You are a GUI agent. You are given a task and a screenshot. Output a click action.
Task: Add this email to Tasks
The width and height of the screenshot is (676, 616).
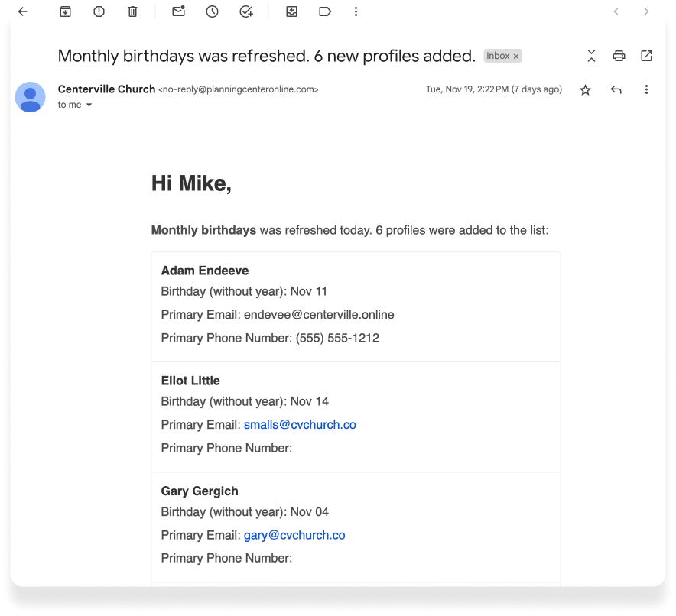click(245, 12)
